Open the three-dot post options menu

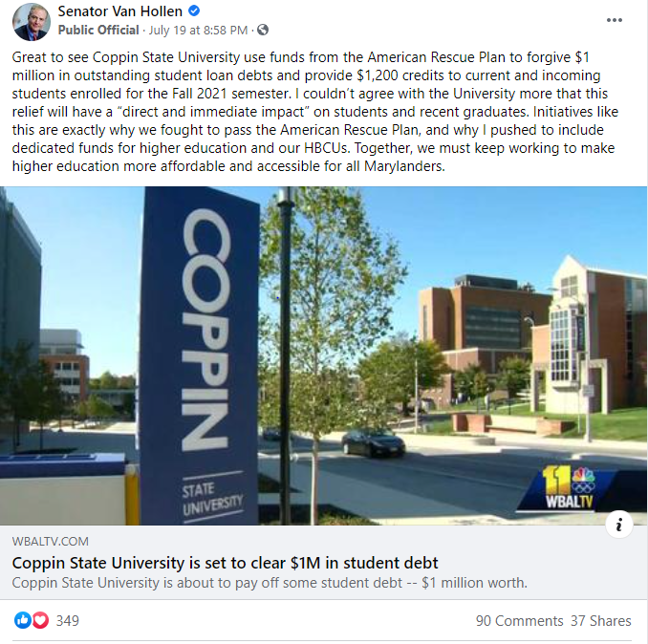(x=615, y=20)
